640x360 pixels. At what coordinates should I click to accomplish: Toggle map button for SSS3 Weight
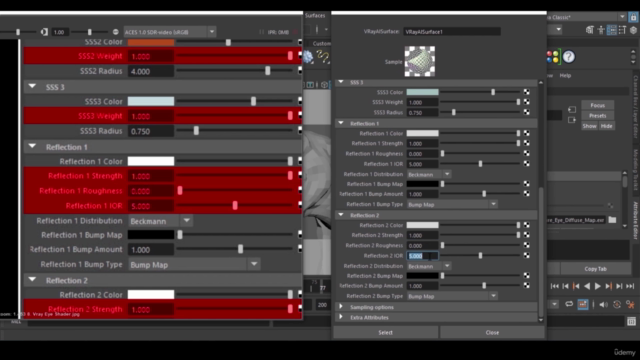(x=527, y=102)
